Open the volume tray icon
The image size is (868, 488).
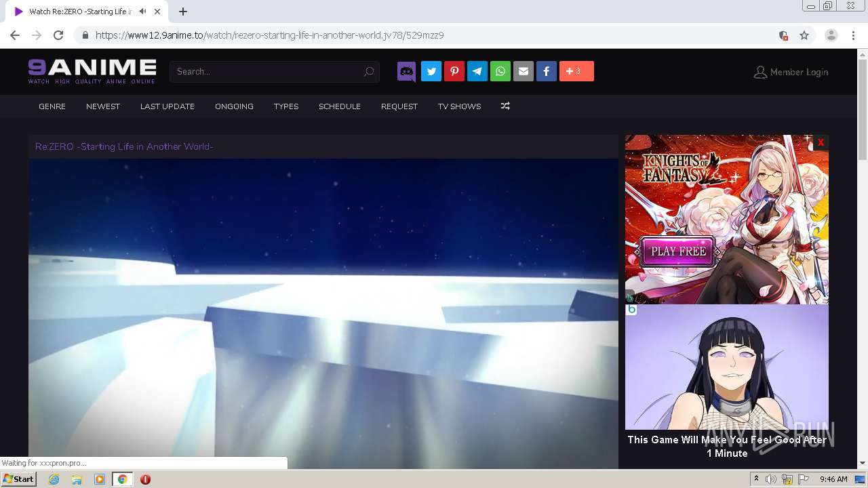click(x=771, y=479)
